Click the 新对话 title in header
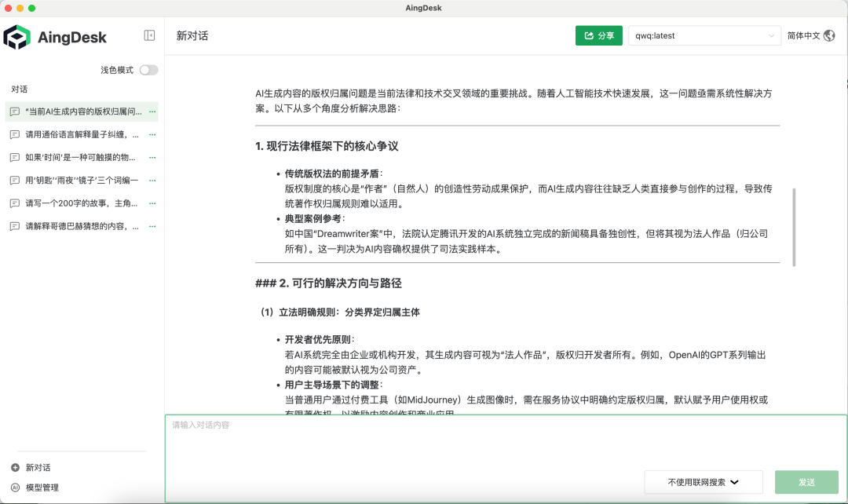The height and width of the screenshot is (504, 848). pyautogui.click(x=192, y=35)
